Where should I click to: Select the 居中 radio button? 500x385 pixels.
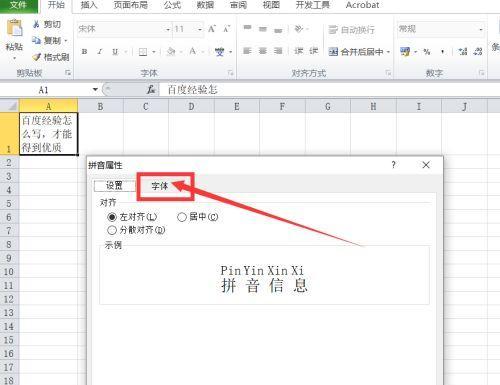click(x=182, y=217)
